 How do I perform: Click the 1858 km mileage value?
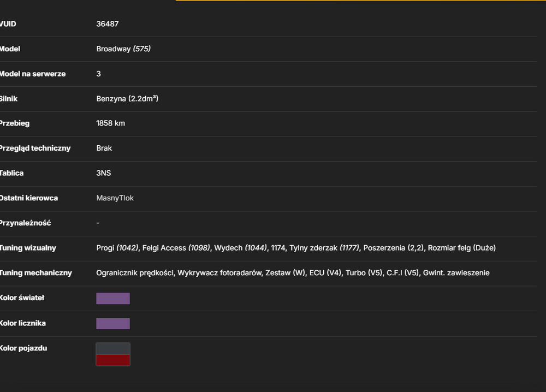110,123
